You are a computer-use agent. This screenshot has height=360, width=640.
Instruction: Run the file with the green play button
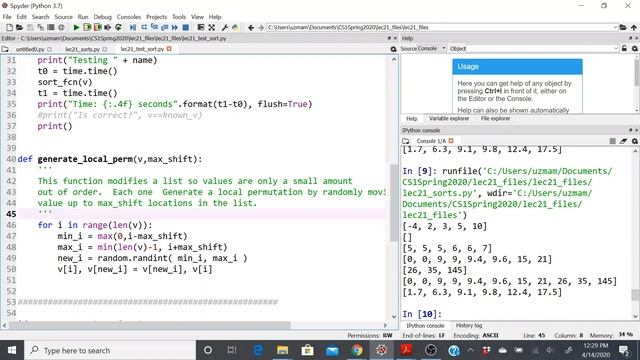76,27
